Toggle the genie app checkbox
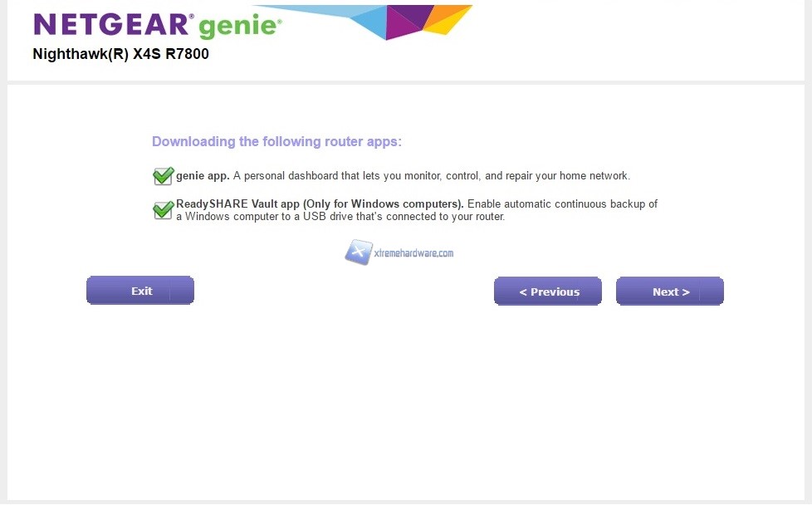Screen dimensions: 812x505 click(x=163, y=176)
